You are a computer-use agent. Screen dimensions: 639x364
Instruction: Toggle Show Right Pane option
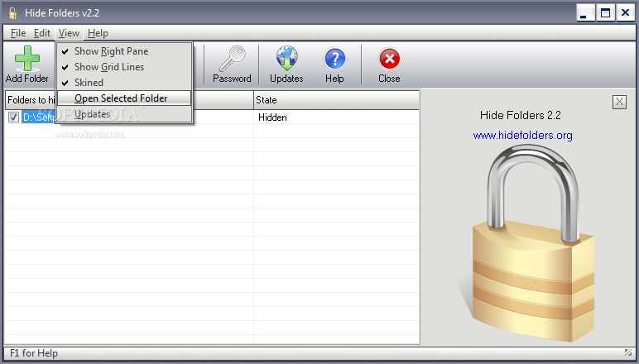124,51
